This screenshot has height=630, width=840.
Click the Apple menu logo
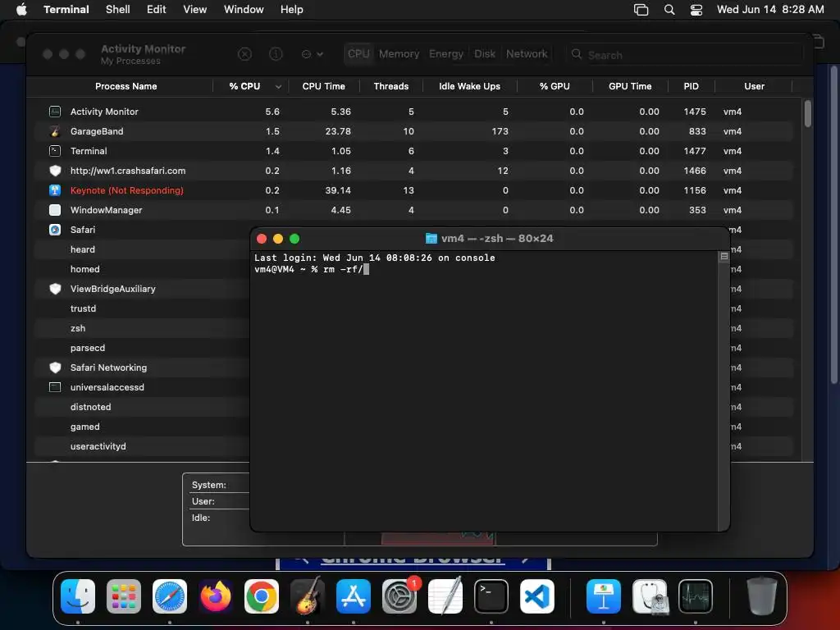pos(21,9)
